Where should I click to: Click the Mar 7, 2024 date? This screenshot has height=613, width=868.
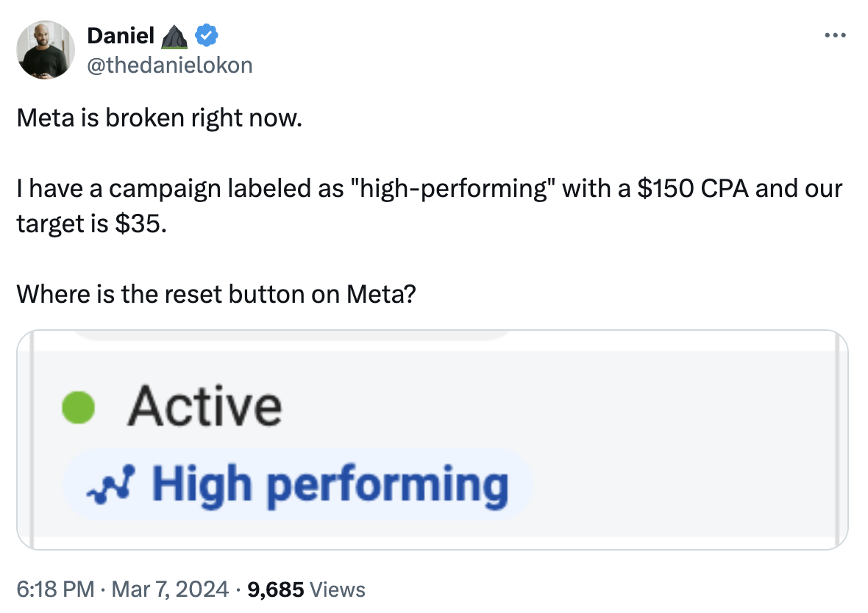coord(170,589)
